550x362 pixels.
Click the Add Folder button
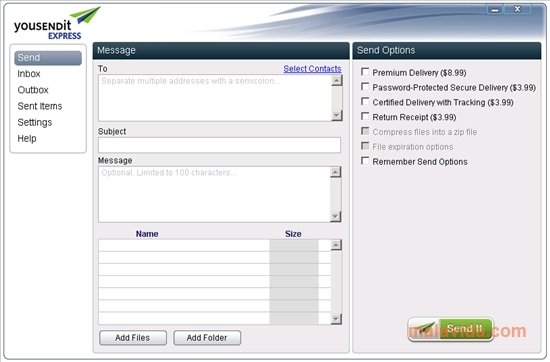pos(207,338)
